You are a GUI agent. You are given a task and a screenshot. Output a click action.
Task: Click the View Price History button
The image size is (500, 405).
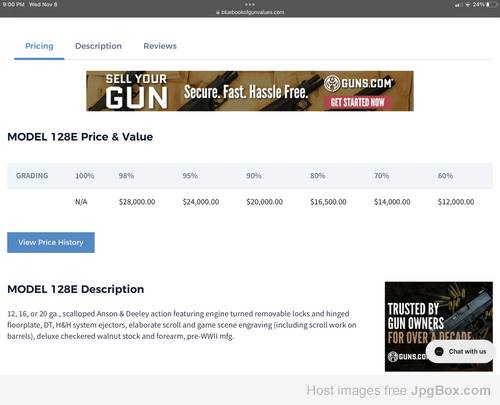pyautogui.click(x=51, y=242)
